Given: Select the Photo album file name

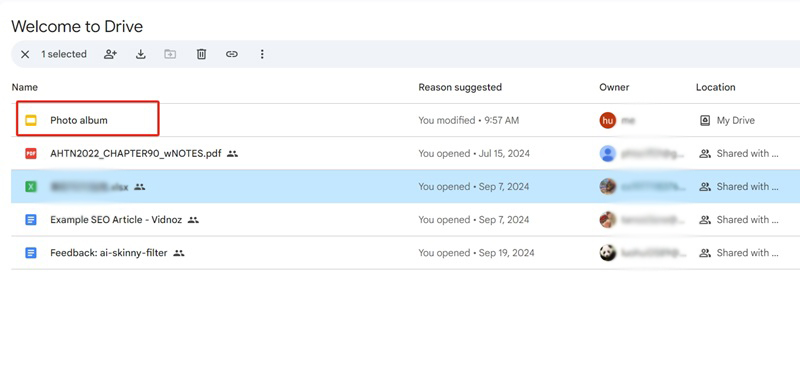Looking at the screenshot, I should coord(79,120).
